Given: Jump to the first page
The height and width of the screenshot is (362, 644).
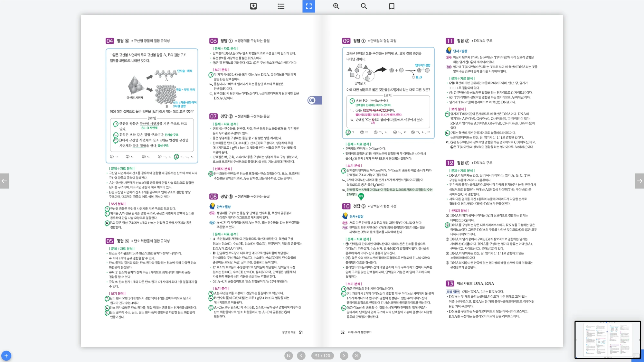Looking at the screenshot, I should point(289,356).
